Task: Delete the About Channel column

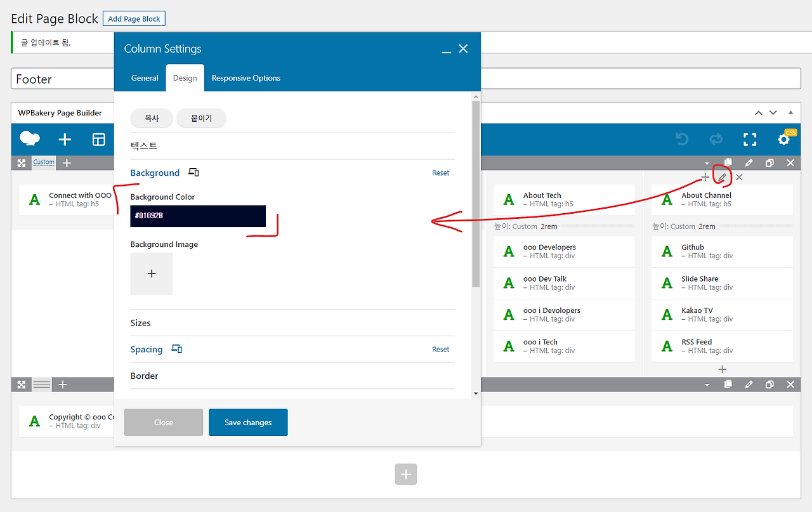Action: [x=739, y=177]
